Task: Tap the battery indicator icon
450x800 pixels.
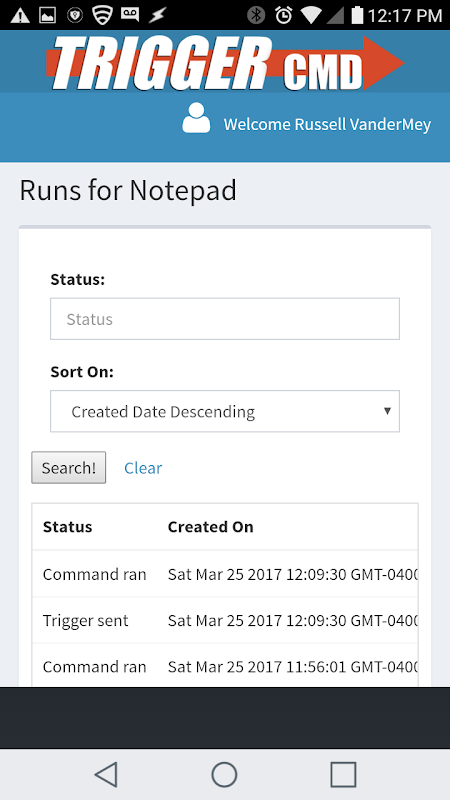Action: (357, 15)
